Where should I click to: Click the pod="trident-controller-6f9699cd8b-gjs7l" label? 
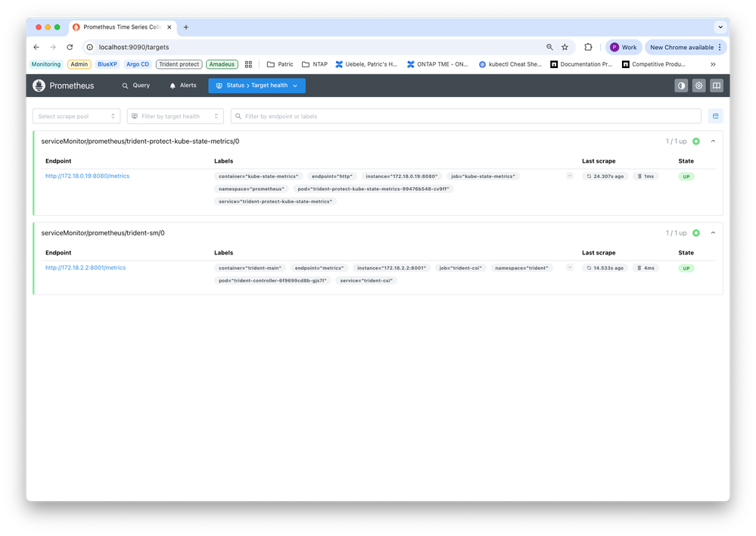[x=272, y=281]
